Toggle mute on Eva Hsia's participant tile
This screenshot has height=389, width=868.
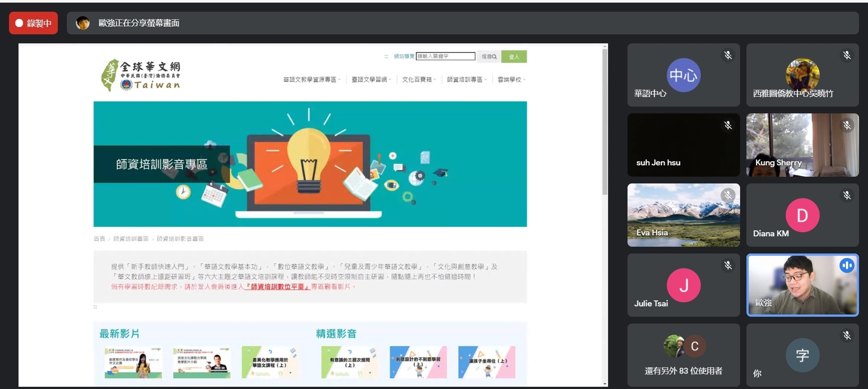tap(728, 195)
